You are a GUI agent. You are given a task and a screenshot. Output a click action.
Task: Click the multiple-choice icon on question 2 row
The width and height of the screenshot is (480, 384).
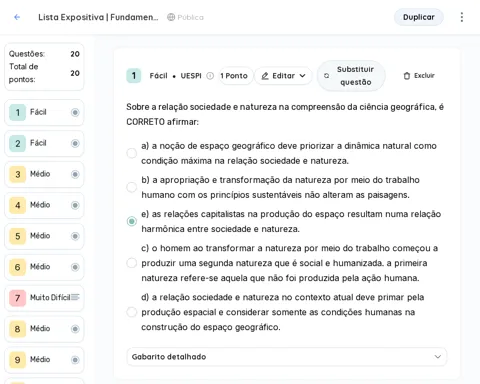75,143
